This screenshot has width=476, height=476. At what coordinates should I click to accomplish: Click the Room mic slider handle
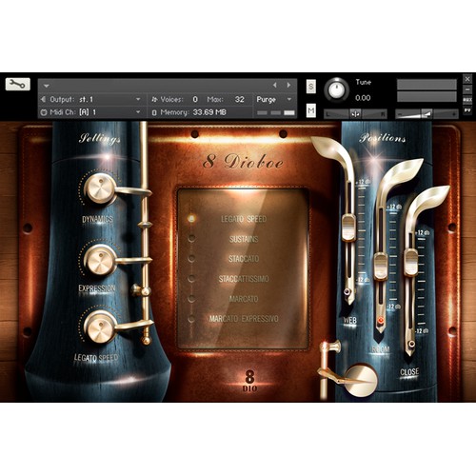[381, 266]
